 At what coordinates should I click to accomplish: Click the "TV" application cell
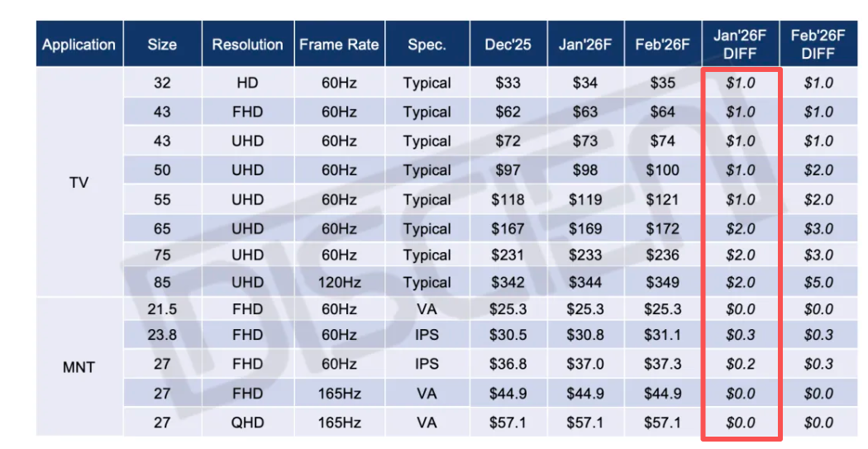point(79,183)
